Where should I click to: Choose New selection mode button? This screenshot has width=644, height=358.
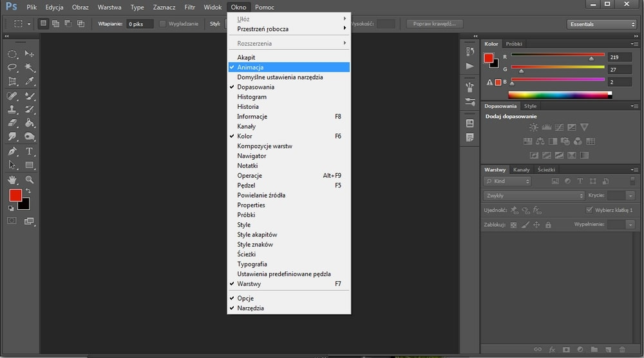point(43,23)
